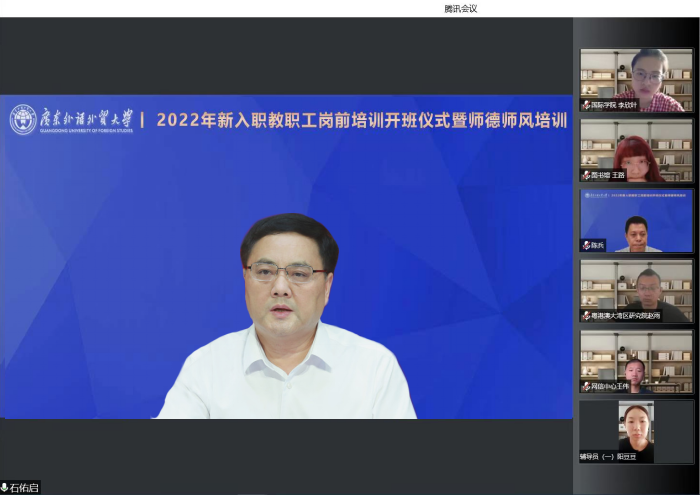Select the 网信中心王伟 participant video
Image resolution: width=700 pixels, height=495 pixels.
[x=636, y=360]
